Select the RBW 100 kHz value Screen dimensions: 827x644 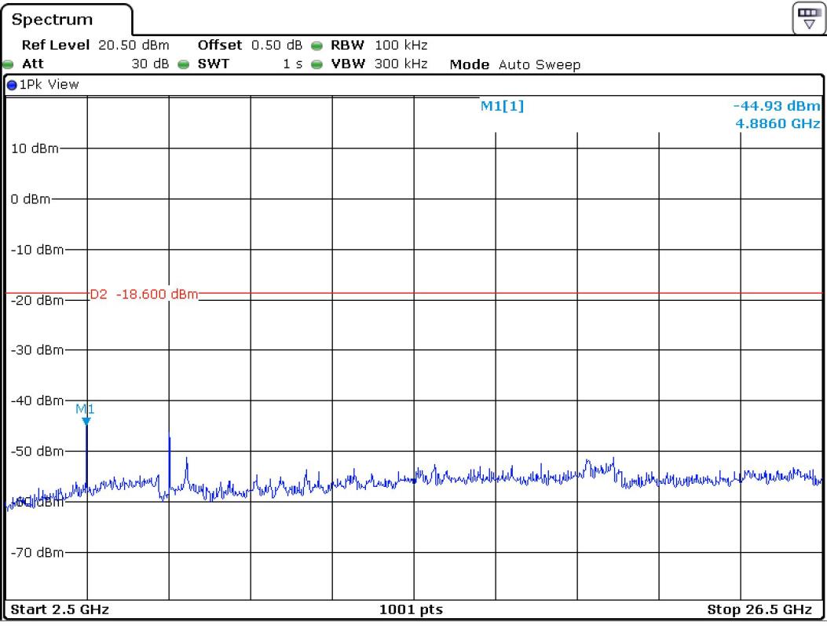(x=401, y=46)
